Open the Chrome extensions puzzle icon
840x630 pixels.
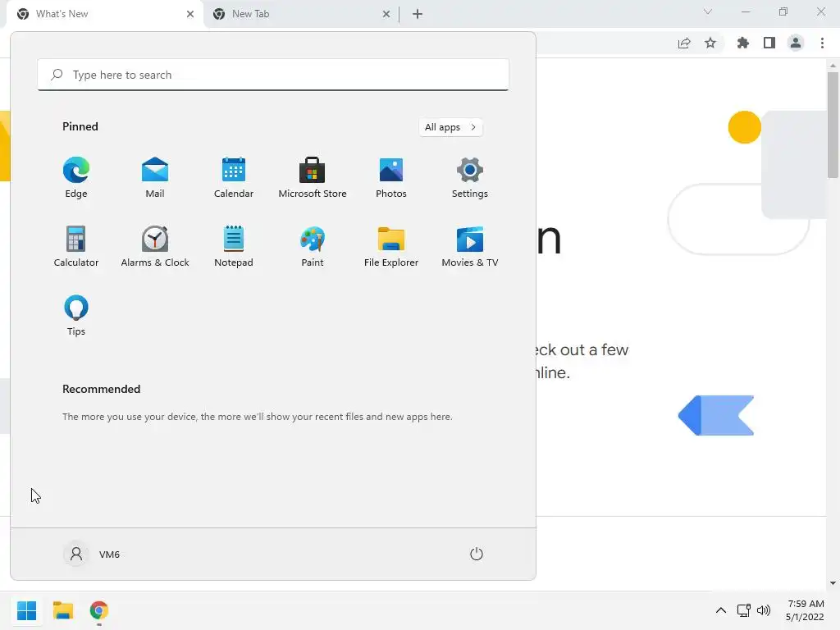(x=743, y=43)
